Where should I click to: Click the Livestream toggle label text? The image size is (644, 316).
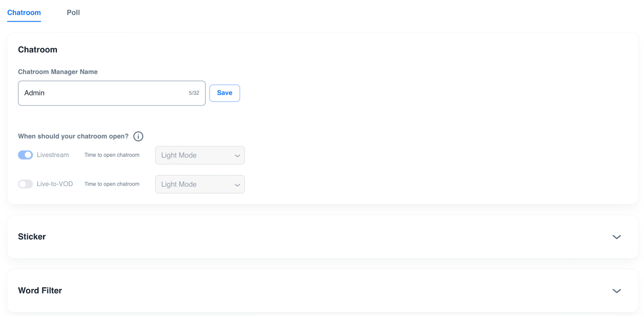pyautogui.click(x=53, y=155)
